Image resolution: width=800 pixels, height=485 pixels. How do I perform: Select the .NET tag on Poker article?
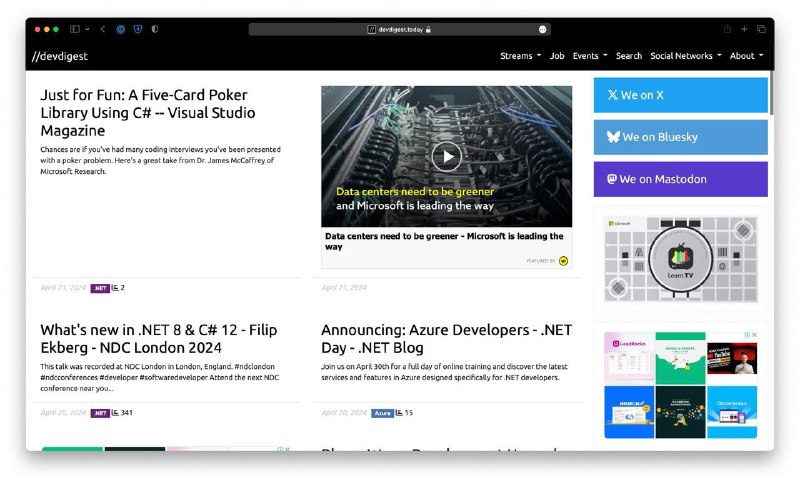click(100, 288)
